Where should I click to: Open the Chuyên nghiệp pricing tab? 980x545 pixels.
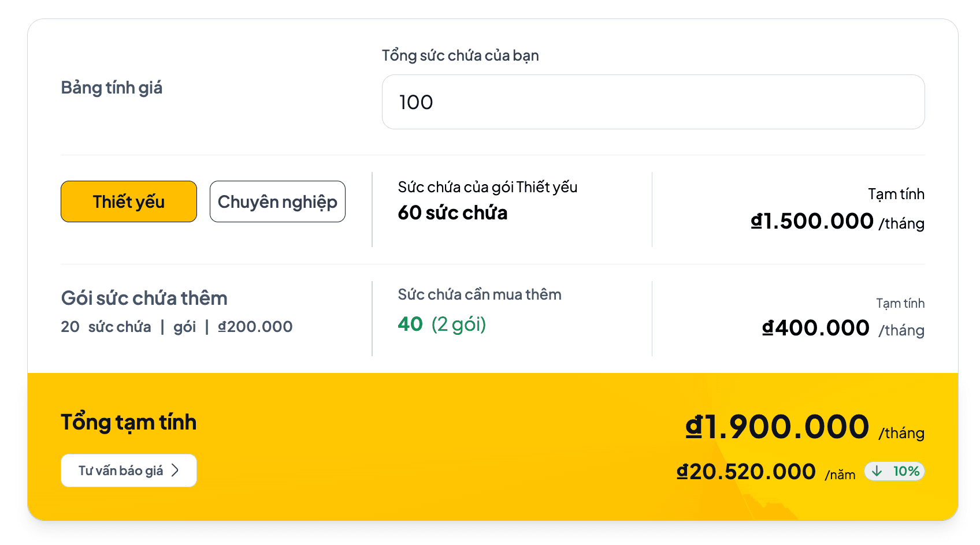277,201
